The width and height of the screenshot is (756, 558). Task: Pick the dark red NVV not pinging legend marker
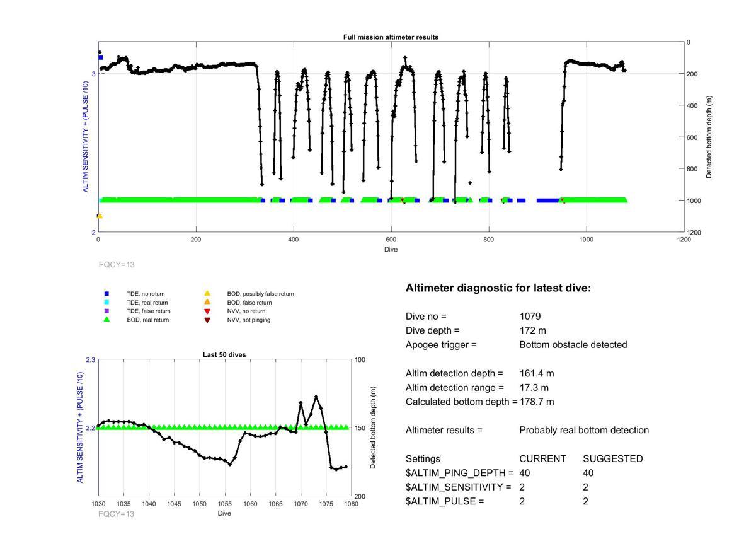pos(207,320)
